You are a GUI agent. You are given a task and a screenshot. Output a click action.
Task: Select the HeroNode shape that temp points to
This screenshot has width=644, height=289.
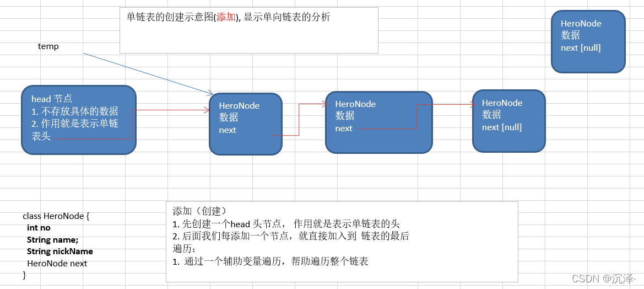[x=246, y=124]
